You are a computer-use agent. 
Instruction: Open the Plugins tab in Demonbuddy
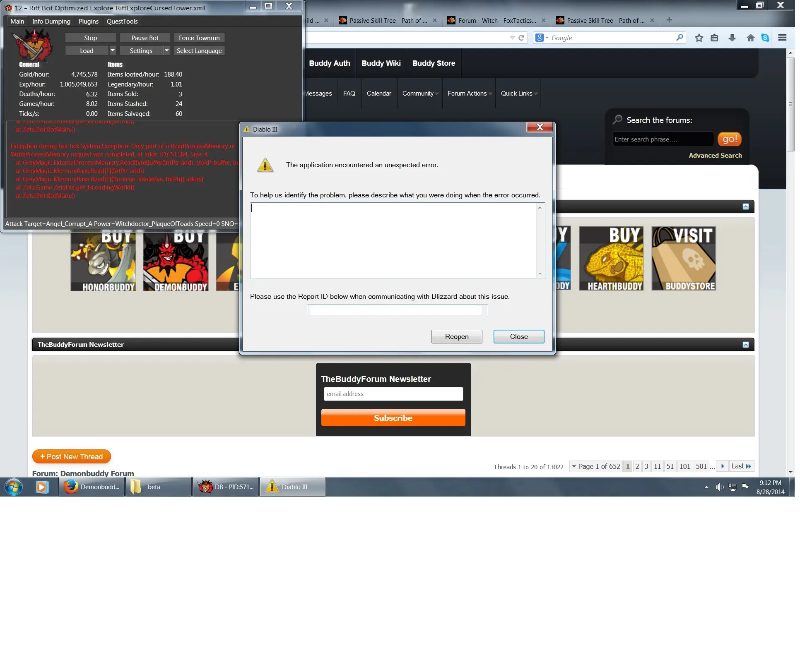point(89,22)
